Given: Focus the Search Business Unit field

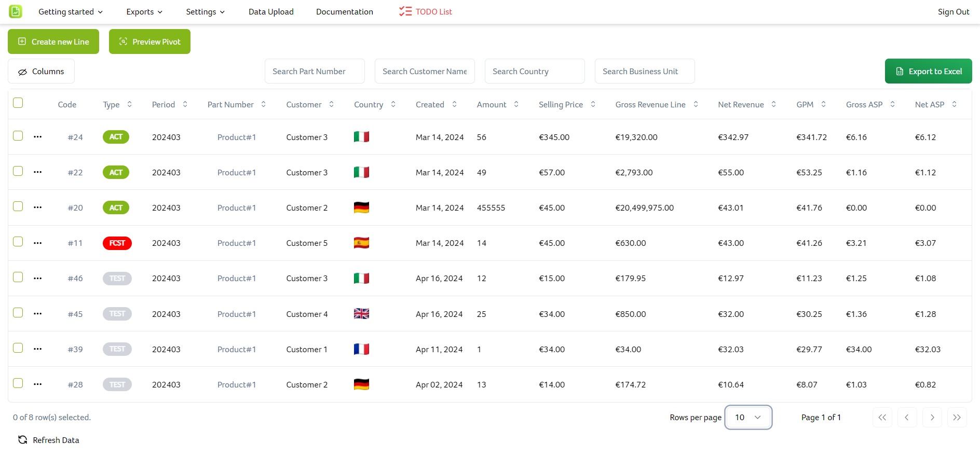Looking at the screenshot, I should [645, 72].
